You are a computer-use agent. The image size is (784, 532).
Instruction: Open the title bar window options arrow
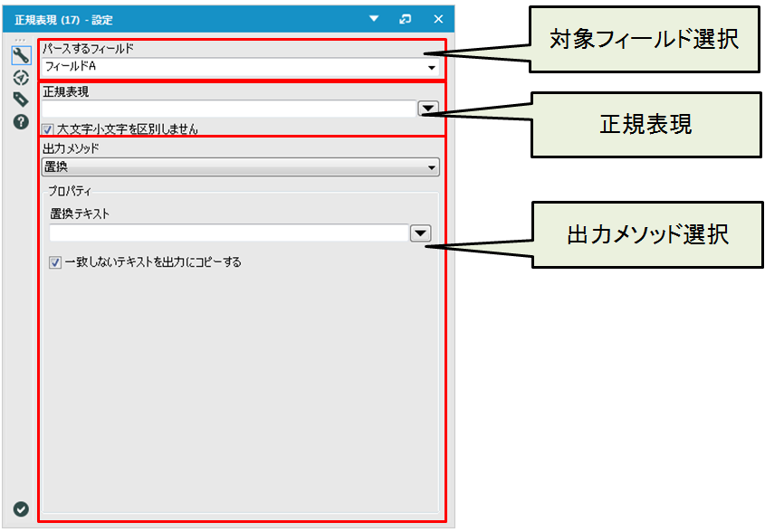tap(374, 19)
